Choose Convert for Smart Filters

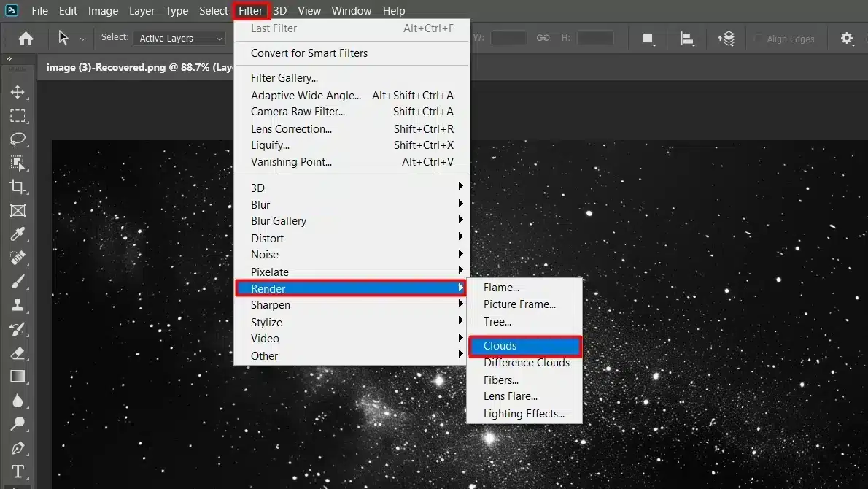point(352,53)
